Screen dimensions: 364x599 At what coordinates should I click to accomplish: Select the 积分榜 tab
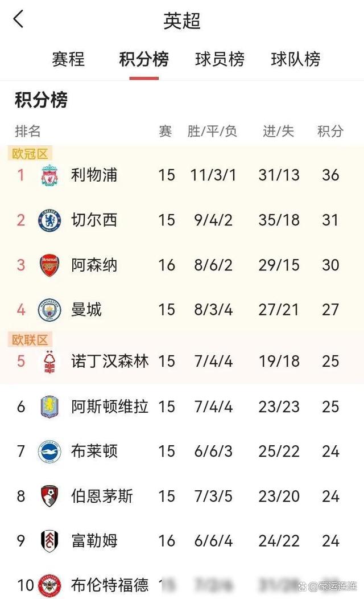click(144, 60)
